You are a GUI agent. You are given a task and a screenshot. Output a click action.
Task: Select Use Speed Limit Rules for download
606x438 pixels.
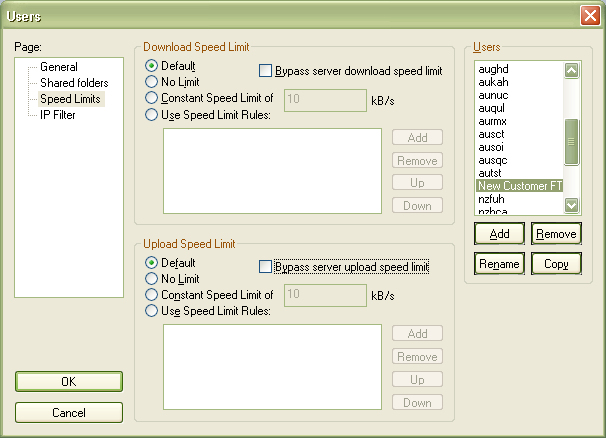point(152,114)
